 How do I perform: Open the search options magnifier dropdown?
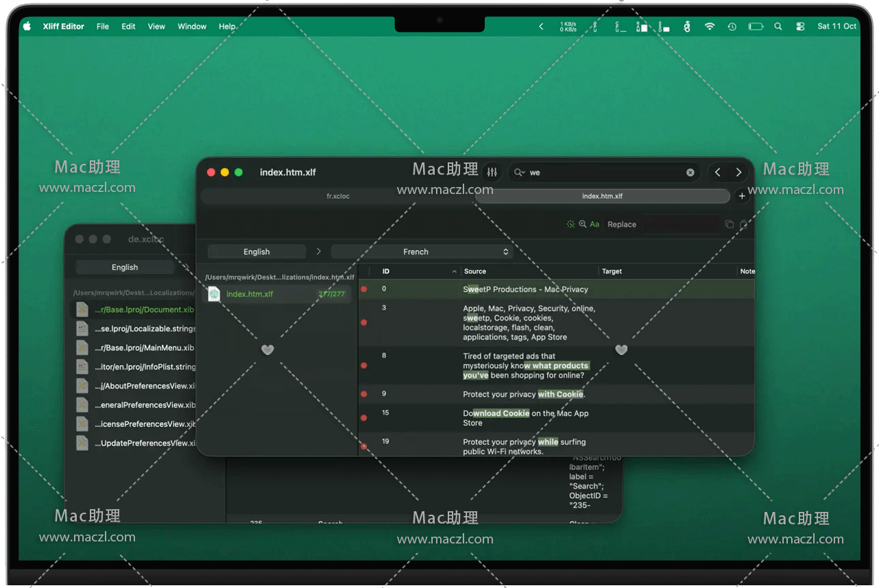pyautogui.click(x=519, y=173)
